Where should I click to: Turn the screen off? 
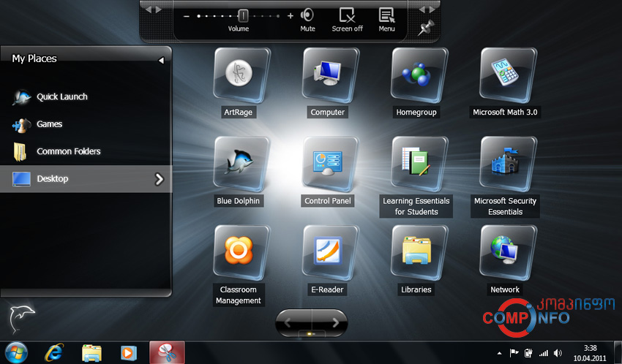pyautogui.click(x=347, y=20)
